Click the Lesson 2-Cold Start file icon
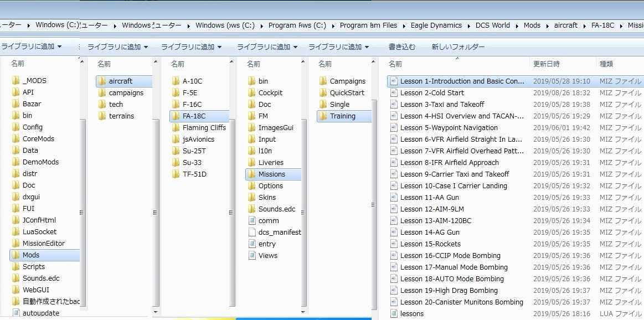This screenshot has width=644, height=320. pos(394,92)
